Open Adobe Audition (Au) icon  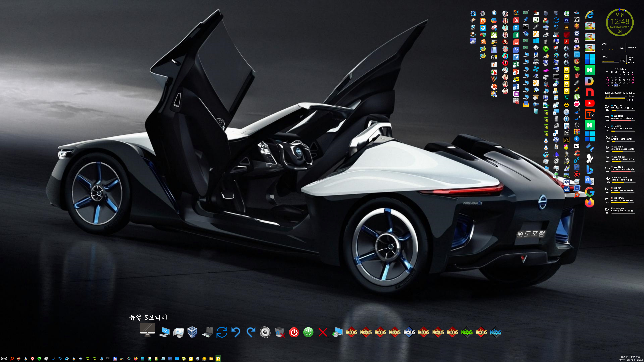pos(567,98)
